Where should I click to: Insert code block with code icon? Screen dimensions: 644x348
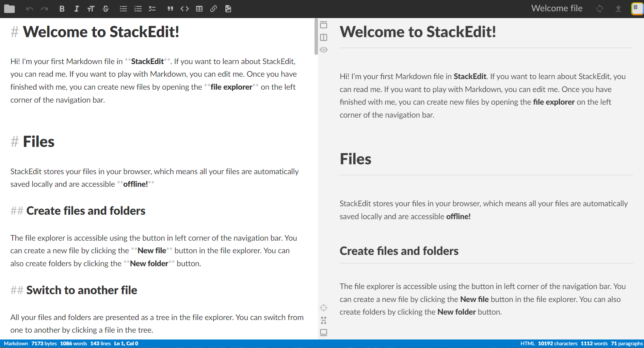(184, 9)
